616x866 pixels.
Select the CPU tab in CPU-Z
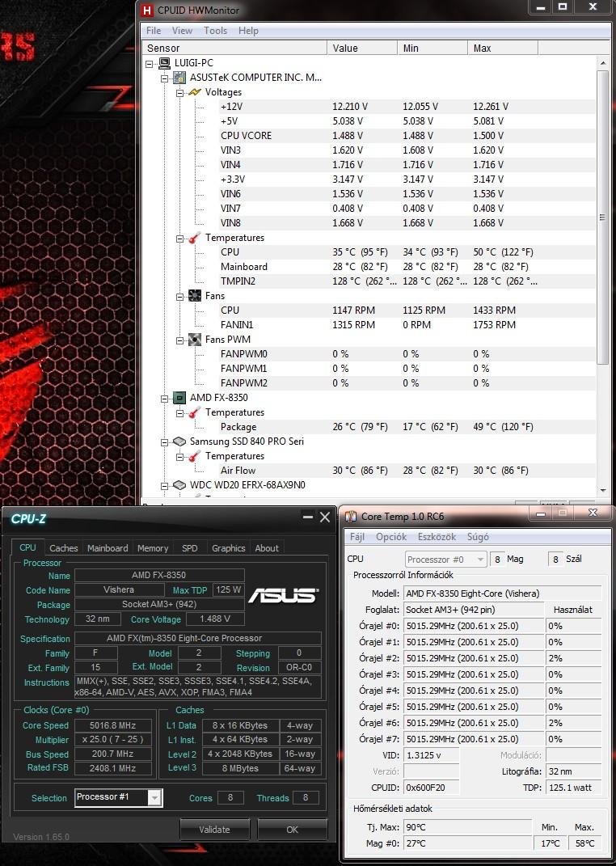tap(27, 547)
